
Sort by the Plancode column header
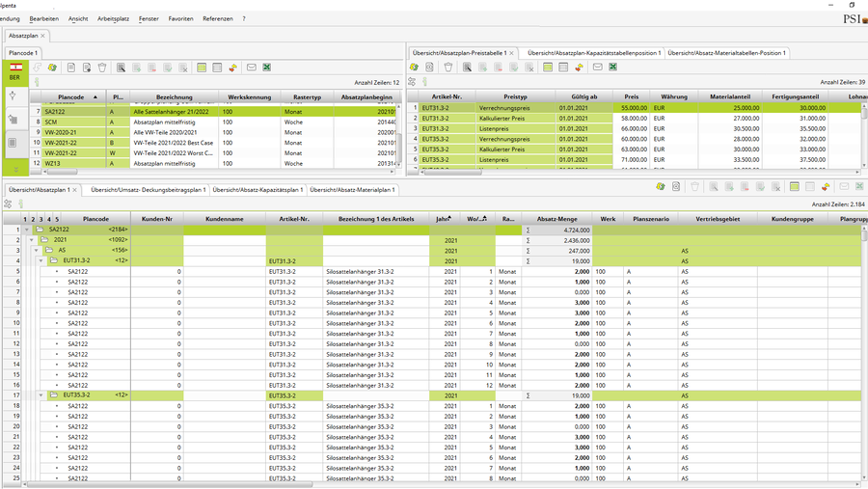[x=74, y=96]
